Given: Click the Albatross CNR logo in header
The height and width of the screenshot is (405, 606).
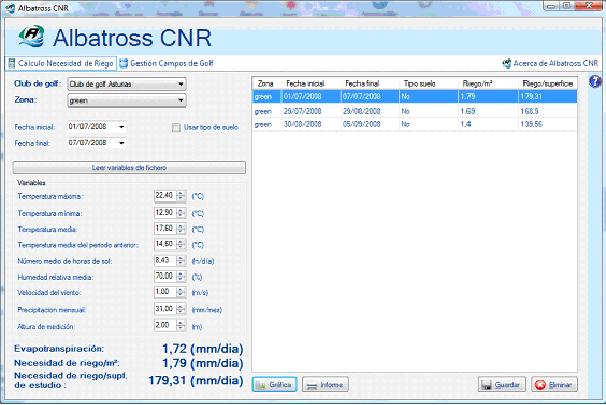Looking at the screenshot, I should pyautogui.click(x=31, y=36).
